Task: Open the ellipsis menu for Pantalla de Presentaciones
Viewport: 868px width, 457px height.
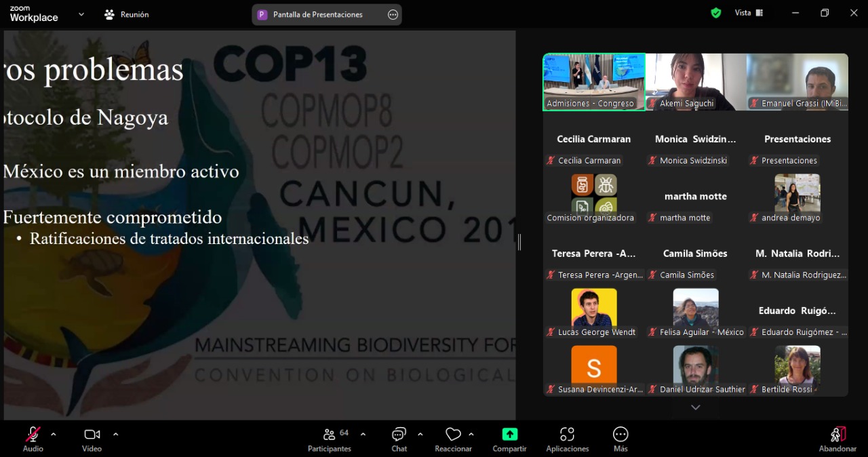Action: [393, 14]
